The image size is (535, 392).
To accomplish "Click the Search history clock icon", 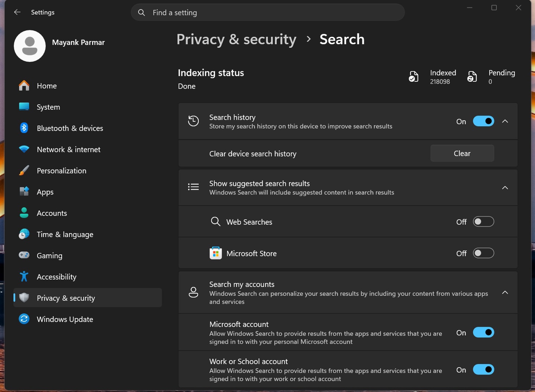I will [x=193, y=121].
